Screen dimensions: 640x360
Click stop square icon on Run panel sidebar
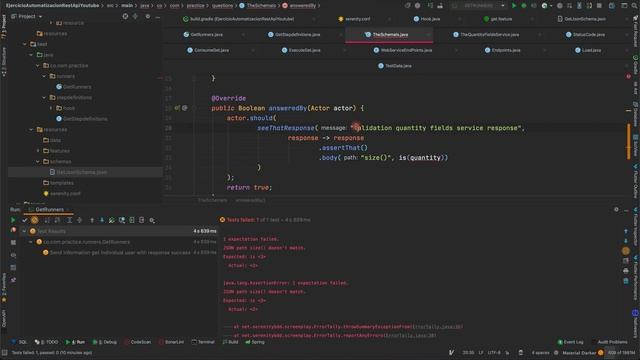[x=13, y=242]
